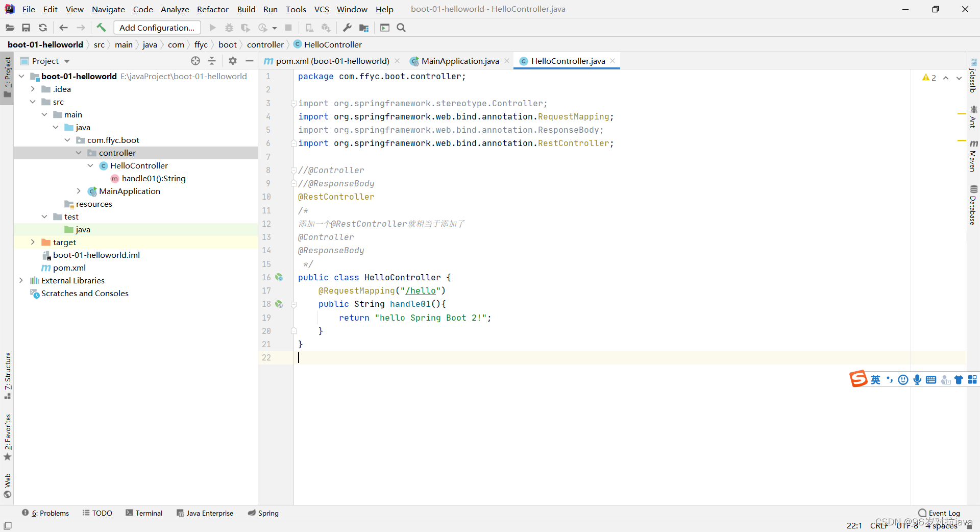
Task: Open the Analyze menu
Action: 175,9
